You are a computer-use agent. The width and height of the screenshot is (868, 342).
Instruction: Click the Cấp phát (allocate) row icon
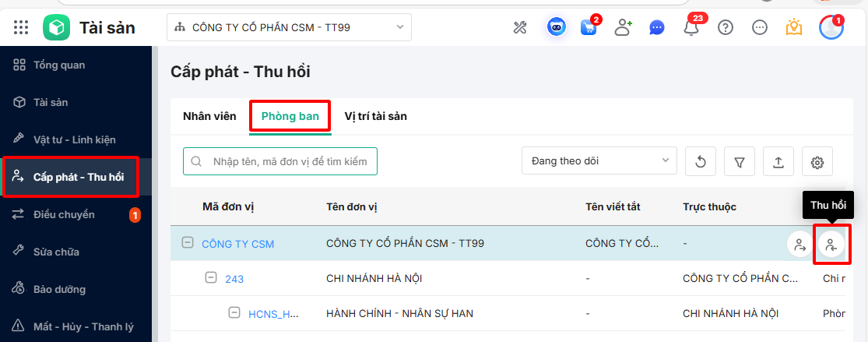pos(799,245)
